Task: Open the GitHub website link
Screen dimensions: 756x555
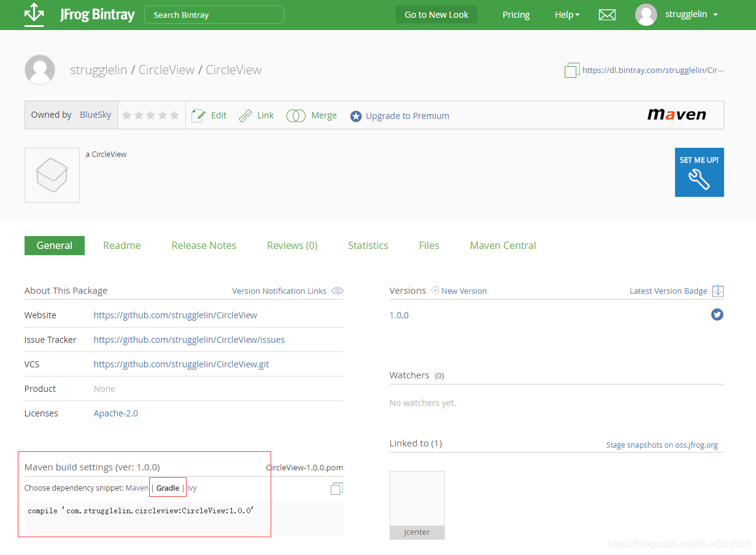Action: click(175, 315)
